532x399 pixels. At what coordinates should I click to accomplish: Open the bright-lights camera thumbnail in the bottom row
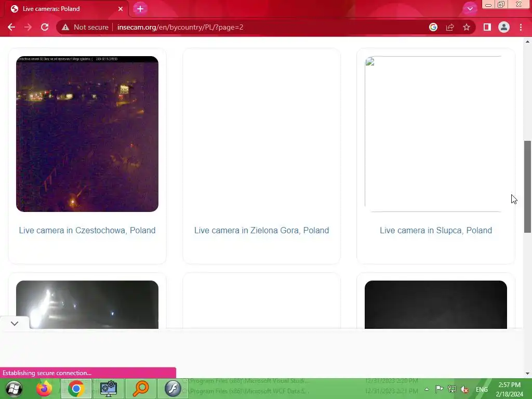[x=87, y=304]
